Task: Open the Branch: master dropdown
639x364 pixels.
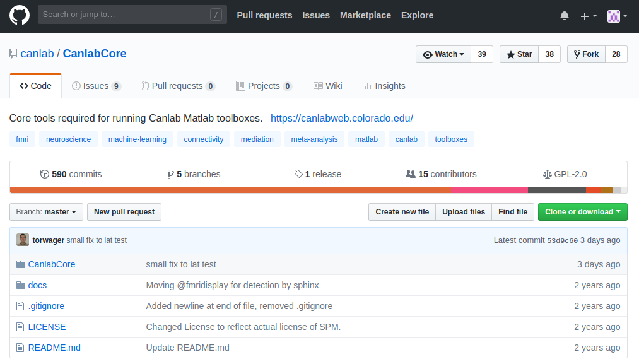Action: point(46,212)
